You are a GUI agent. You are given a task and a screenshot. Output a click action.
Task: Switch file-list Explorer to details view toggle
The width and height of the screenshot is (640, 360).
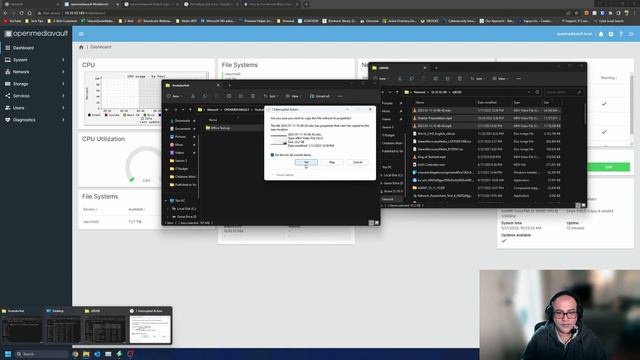coord(578,205)
